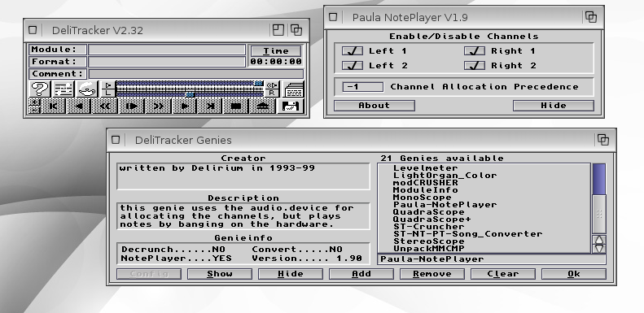Click the Module name field
Screen dimensions: 644x313
(x=167, y=50)
